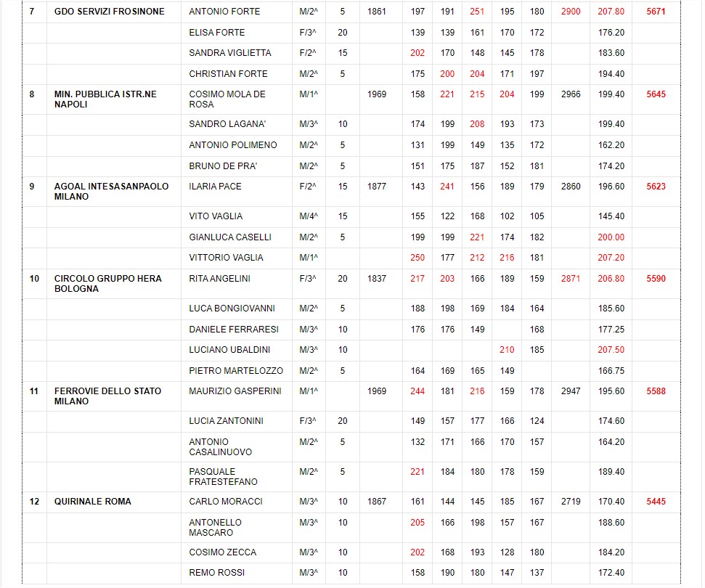Click red average 200.00
The width and height of the screenshot is (705, 588).
(611, 237)
